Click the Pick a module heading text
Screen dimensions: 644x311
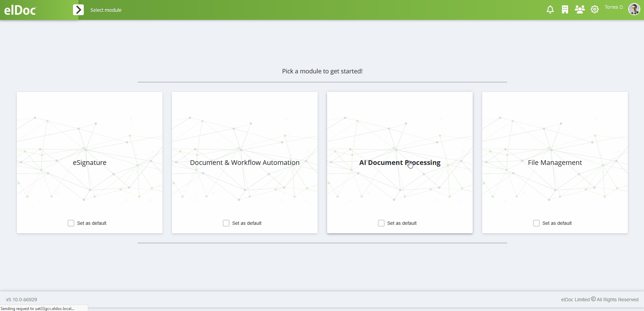[x=322, y=71]
